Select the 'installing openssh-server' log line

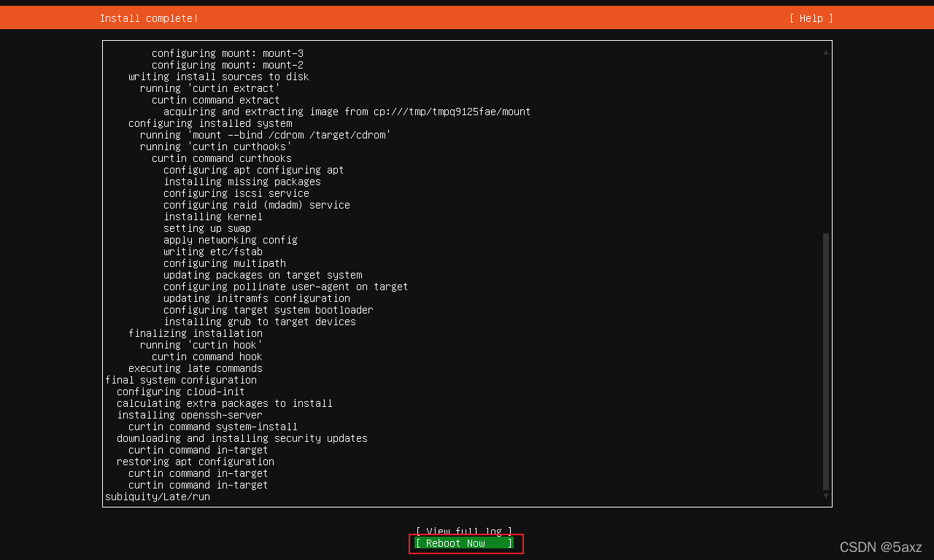(x=190, y=415)
